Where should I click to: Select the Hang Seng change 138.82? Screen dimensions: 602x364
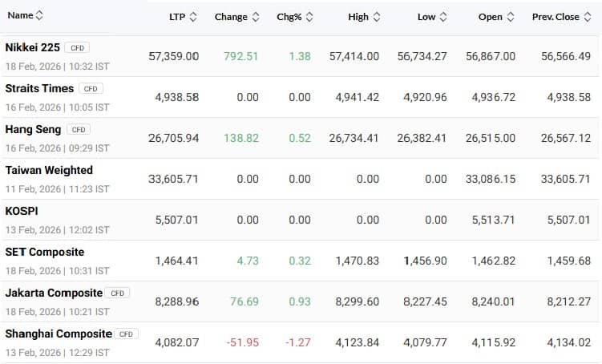(241, 138)
